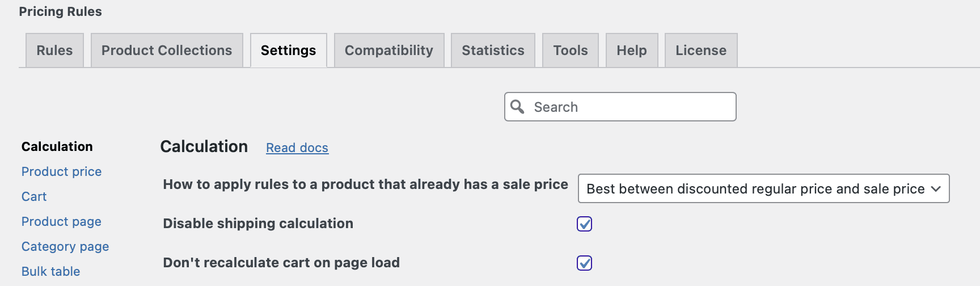Toggle Don't recalculate cart on page load
Screen dimensions: 980x286
(585, 263)
